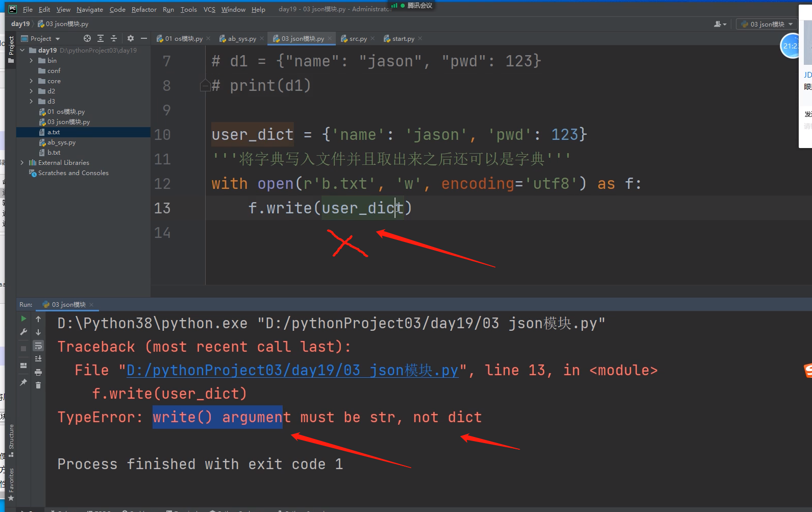812x512 pixels.
Task: Restore layout in Run panel
Action: click(x=23, y=365)
